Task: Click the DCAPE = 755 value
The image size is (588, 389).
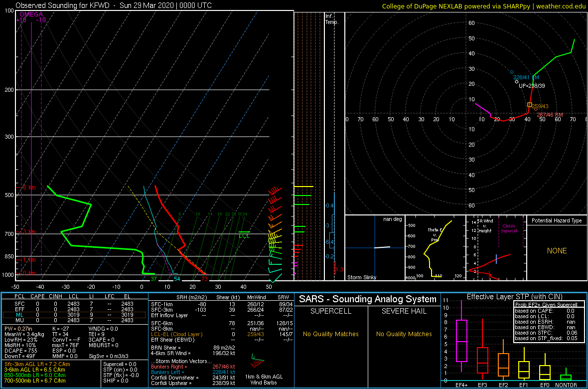Action: click(x=22, y=350)
